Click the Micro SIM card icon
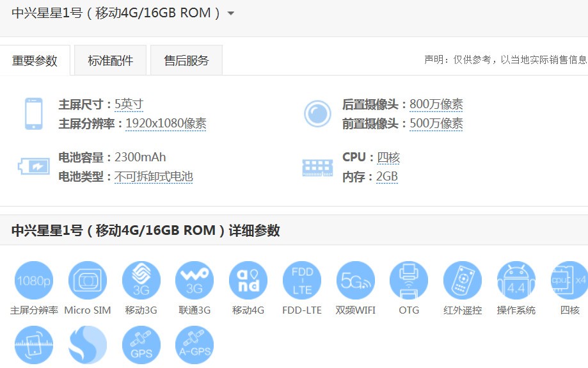 tap(88, 280)
